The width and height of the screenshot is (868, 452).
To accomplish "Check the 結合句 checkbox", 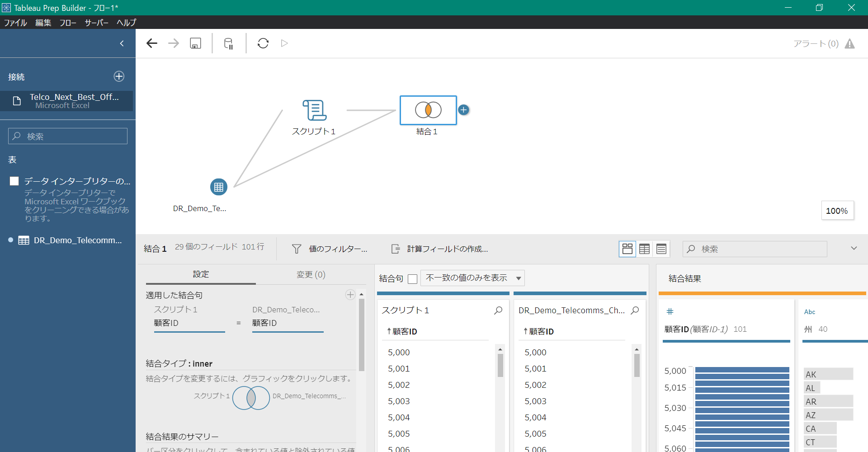I will click(412, 278).
